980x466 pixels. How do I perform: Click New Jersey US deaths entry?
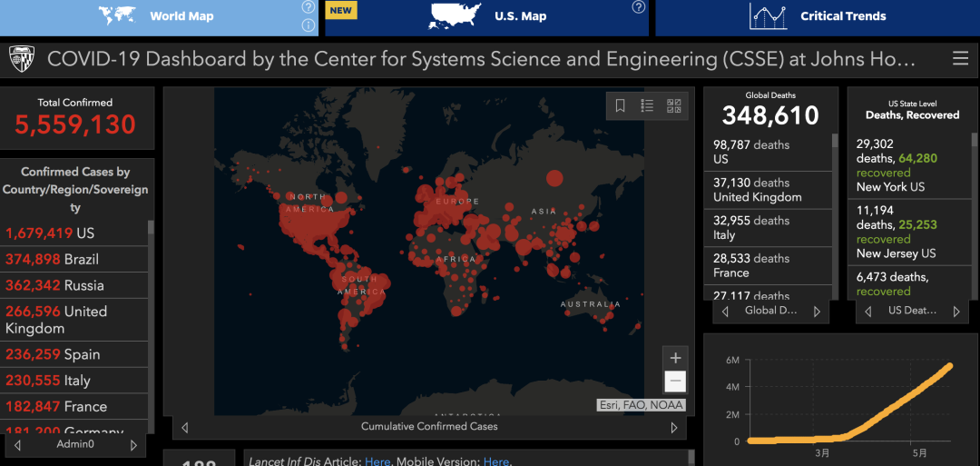click(x=909, y=232)
